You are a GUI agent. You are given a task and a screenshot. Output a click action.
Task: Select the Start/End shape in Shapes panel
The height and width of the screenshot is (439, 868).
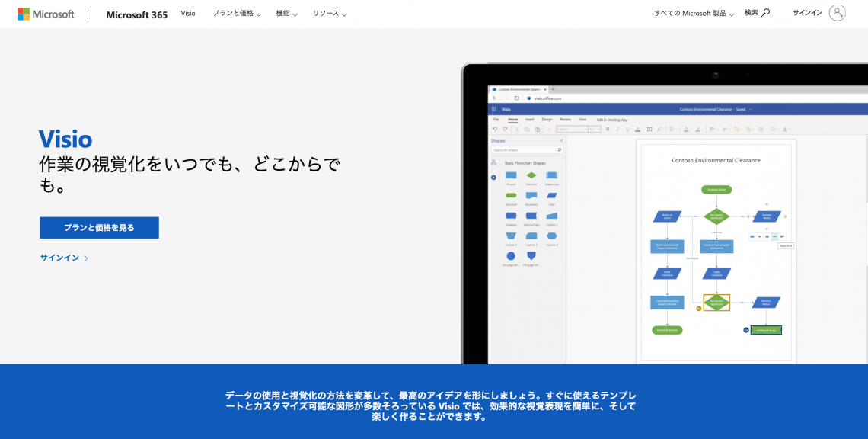coord(511,195)
